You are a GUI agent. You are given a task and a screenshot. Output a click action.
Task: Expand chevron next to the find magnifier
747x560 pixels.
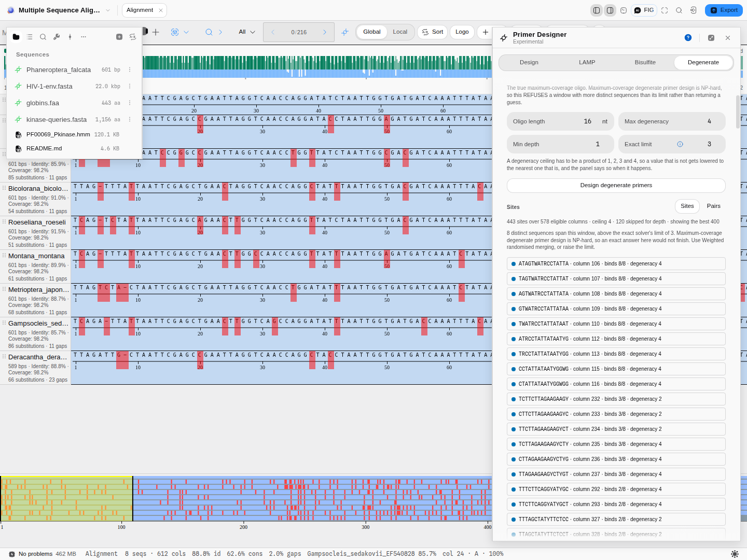tap(220, 32)
